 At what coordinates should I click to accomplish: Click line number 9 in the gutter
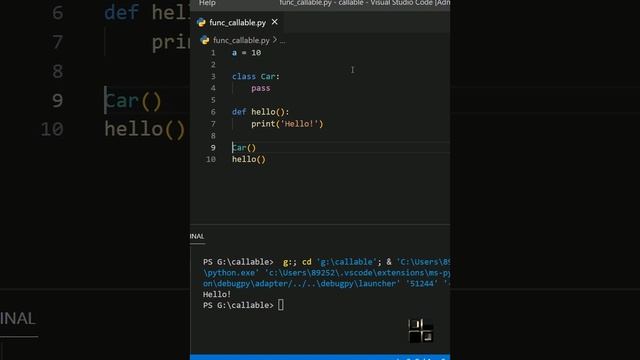[x=213, y=147]
